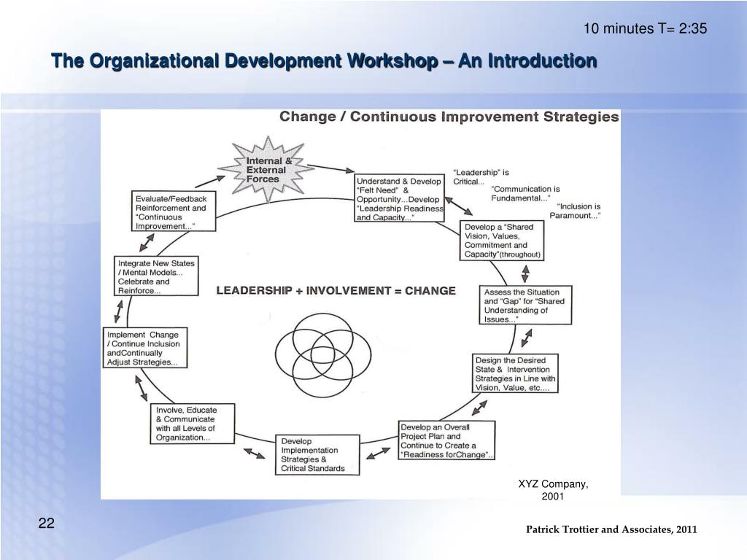Click the 'Change / Continuous Improvement Strategies' heading
This screenshot has height=560, width=747.
pos(449,117)
